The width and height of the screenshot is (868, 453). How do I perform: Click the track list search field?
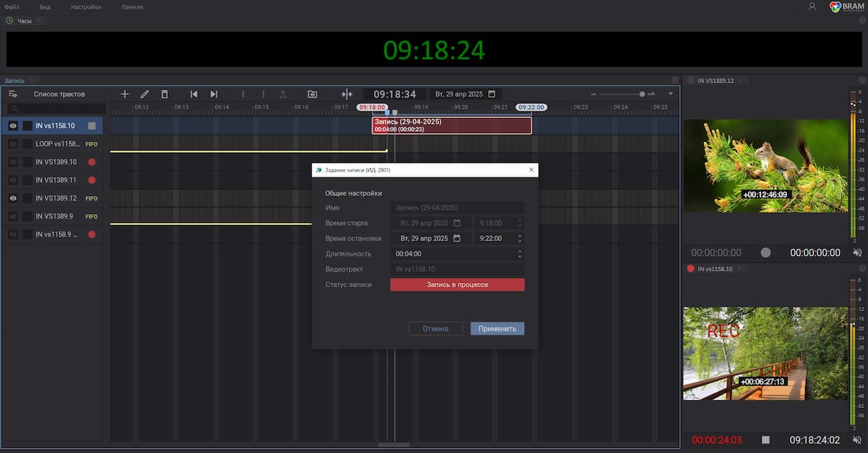pos(56,109)
